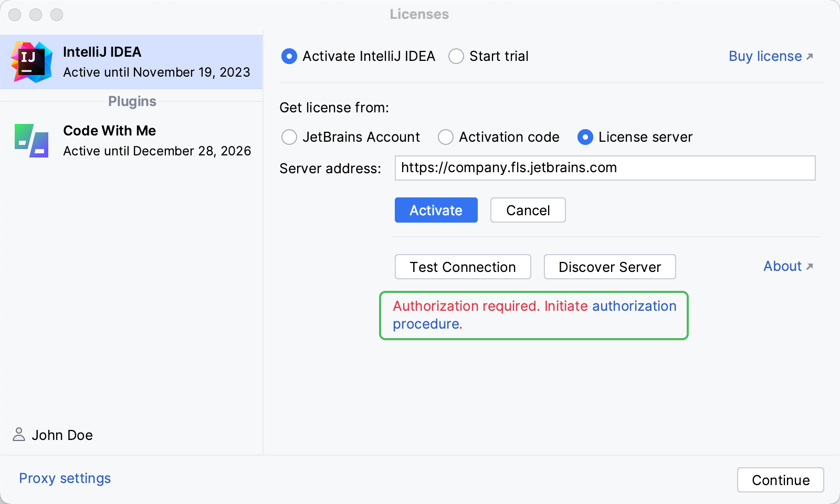Initiate the authorization procedure link

point(634,306)
